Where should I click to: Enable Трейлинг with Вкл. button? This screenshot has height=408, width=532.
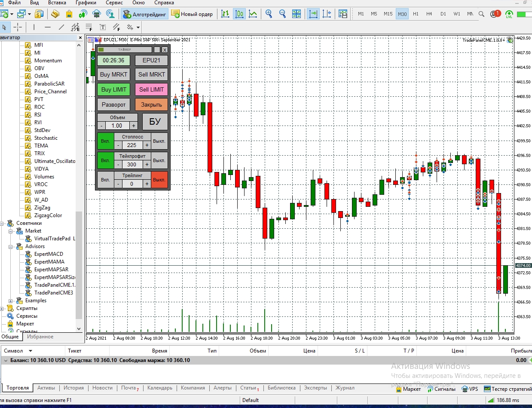(x=105, y=179)
